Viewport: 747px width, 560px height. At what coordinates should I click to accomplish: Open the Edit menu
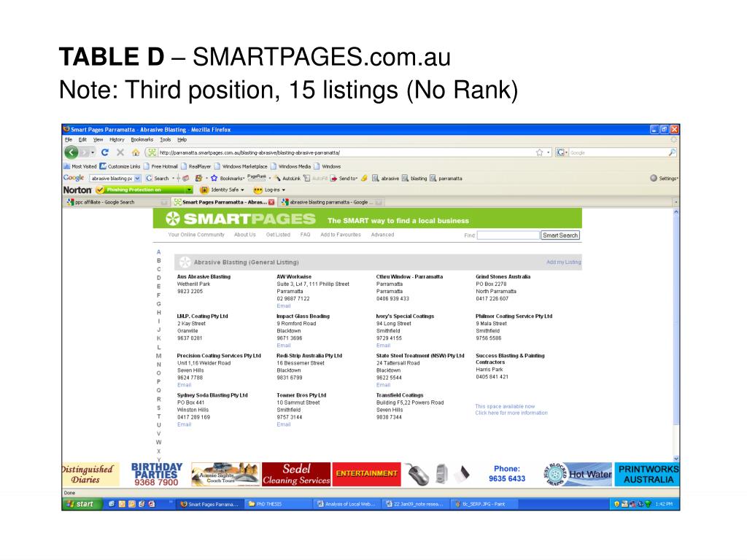tap(83, 139)
